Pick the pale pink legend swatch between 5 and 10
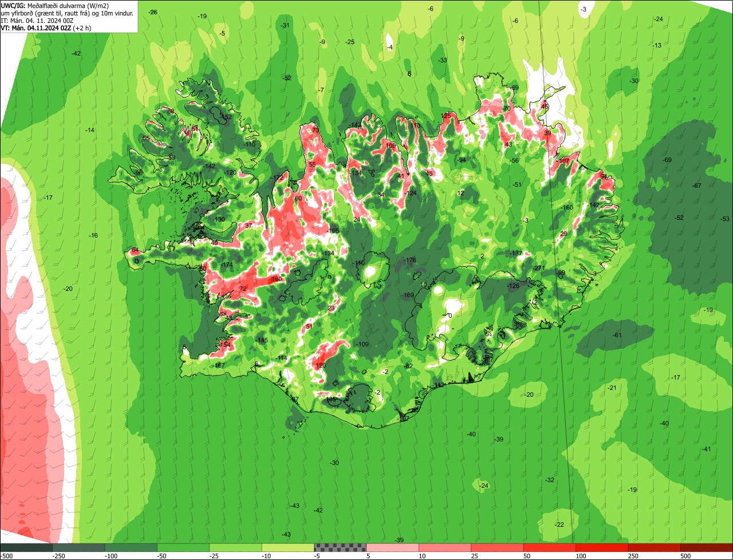 click(x=393, y=547)
